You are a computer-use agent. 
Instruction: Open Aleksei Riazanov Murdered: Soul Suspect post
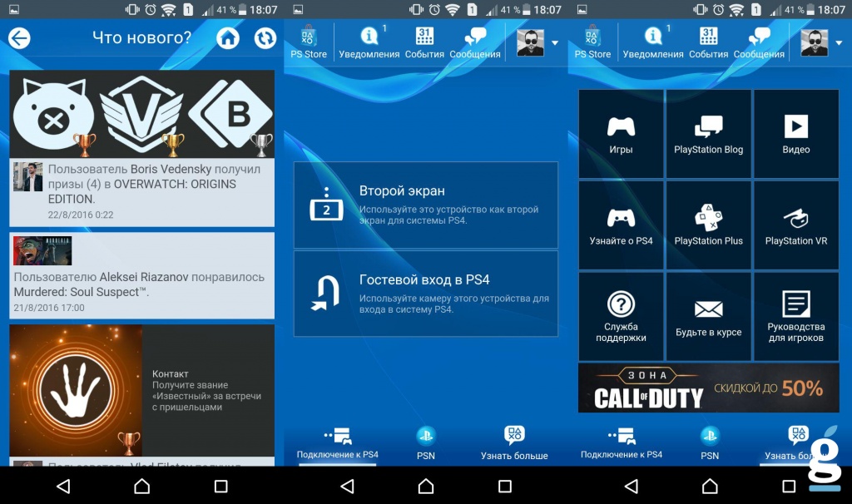(x=141, y=275)
